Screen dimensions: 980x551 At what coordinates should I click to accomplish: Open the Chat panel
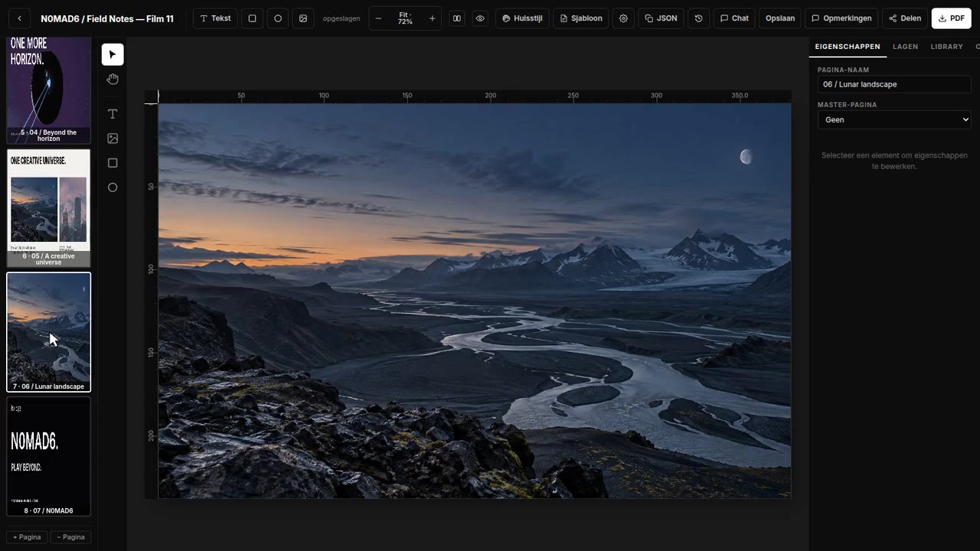(x=734, y=18)
